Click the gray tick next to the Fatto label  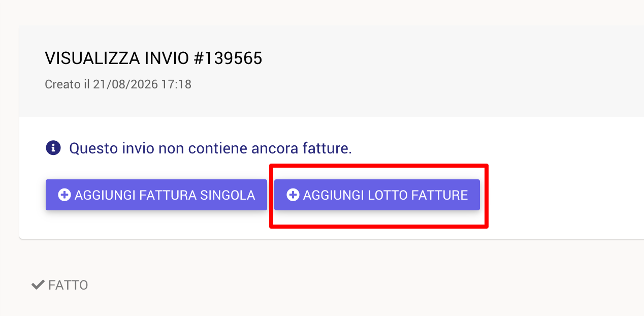38,285
